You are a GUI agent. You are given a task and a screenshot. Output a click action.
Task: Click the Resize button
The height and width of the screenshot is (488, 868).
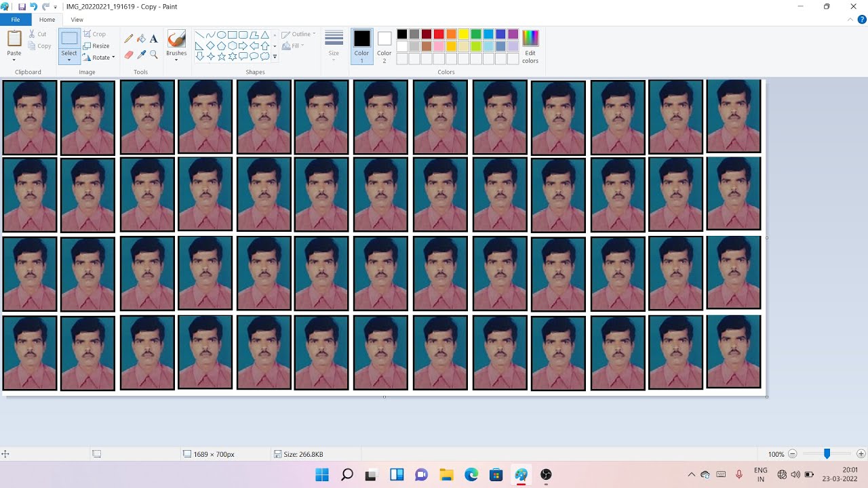tap(96, 45)
